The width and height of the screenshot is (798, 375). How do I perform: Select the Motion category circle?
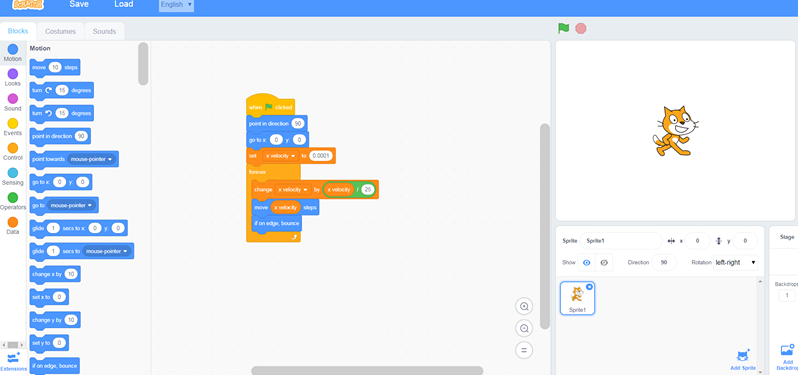13,49
